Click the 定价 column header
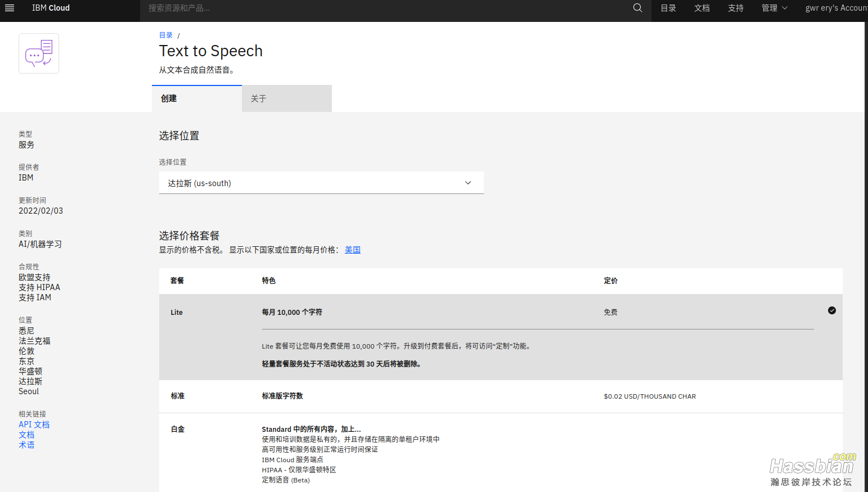The height and width of the screenshot is (492, 868). tap(611, 281)
